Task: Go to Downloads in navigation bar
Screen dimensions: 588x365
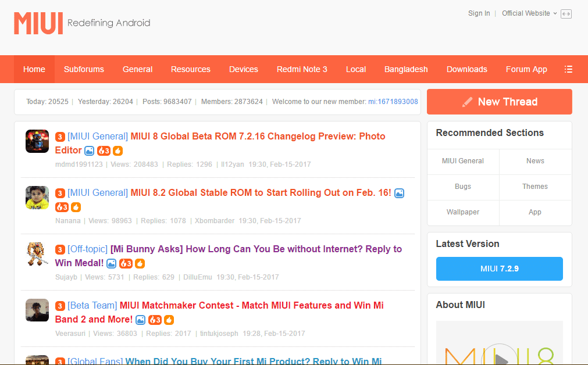Action: [x=467, y=69]
